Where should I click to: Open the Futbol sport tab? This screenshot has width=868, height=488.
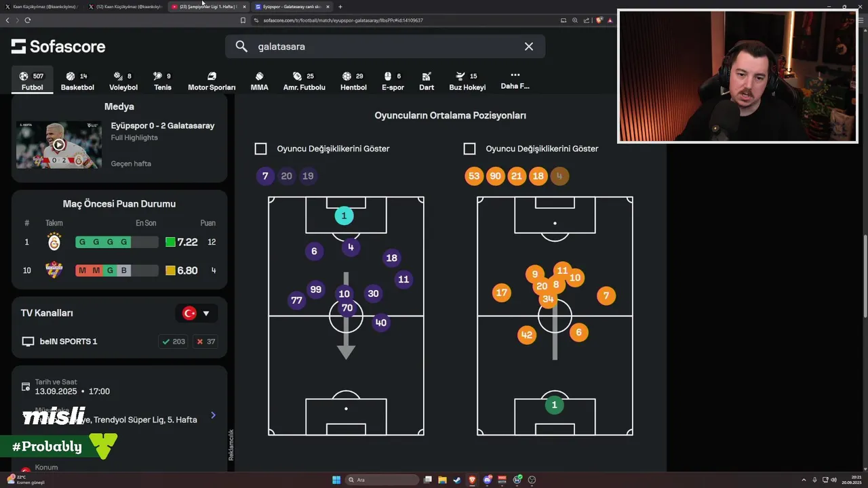pos(32,81)
